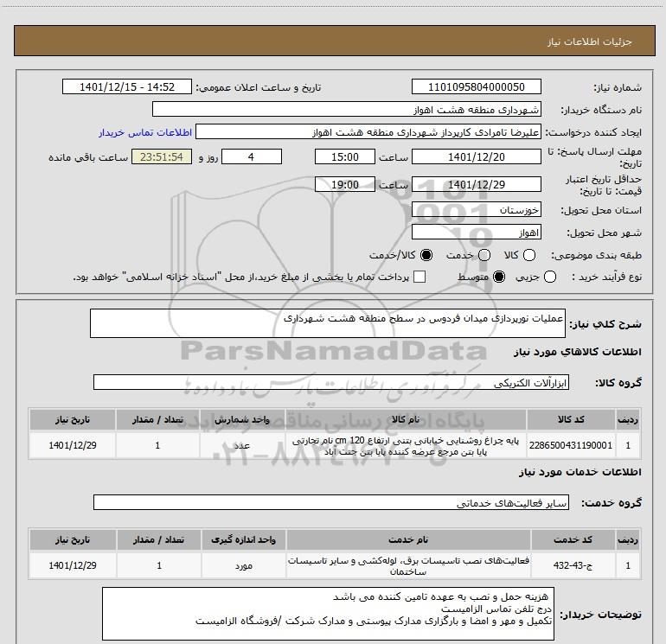Click the واحد شمارش column header
666x644 pixels.
coord(242,419)
